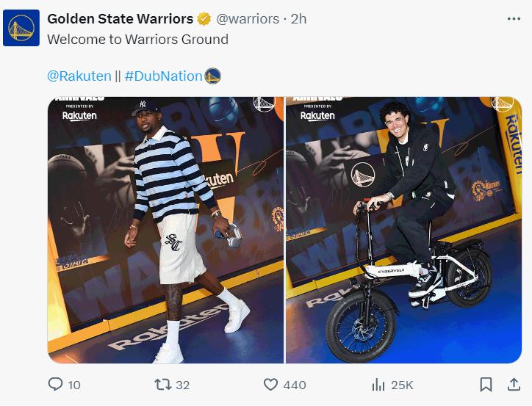
Task: Open the Golden State Warriors display name
Action: (120, 18)
